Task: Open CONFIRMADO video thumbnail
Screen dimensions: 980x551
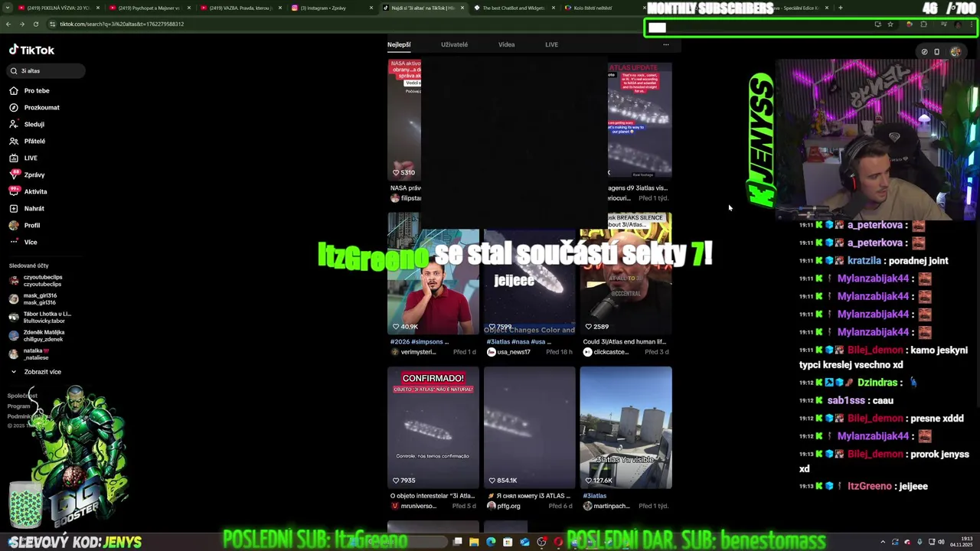Action: point(433,428)
